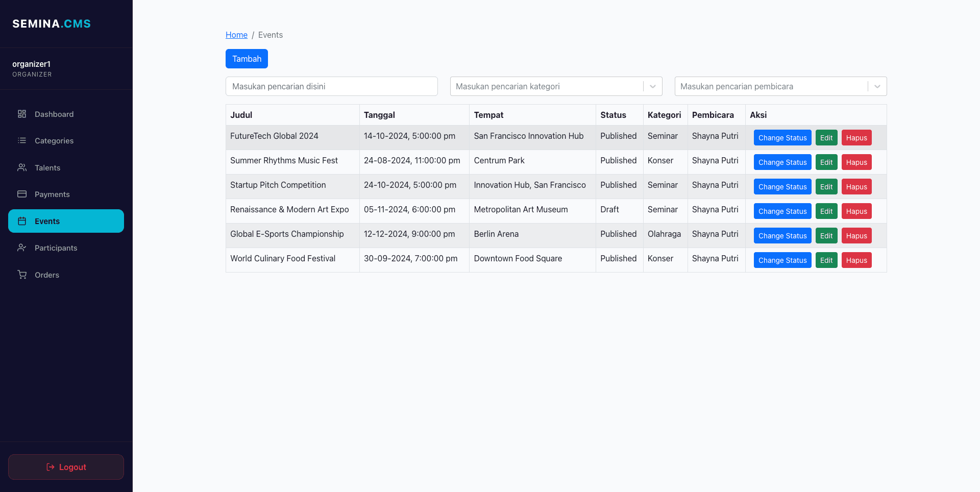980x492 pixels.
Task: Open the Masukan pencarian pembicara combo box
Action: 781,86
